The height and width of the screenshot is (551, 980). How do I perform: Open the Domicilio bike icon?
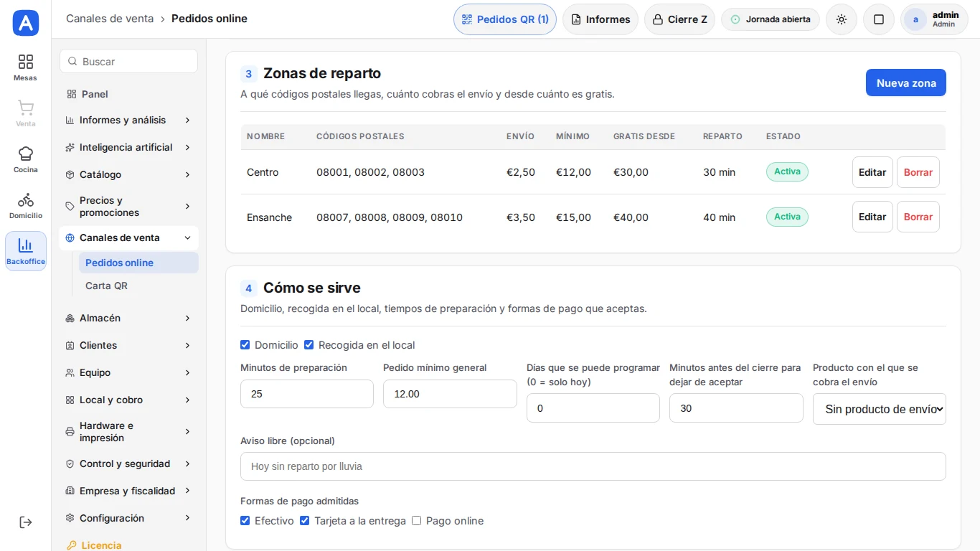[26, 199]
